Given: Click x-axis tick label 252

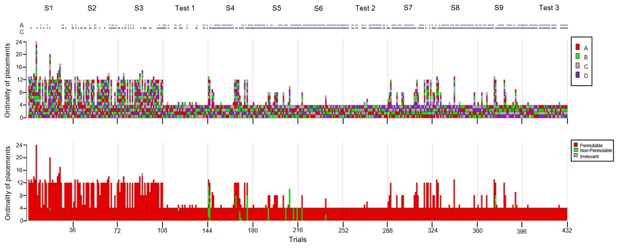Looking at the screenshot, I should point(343,231).
